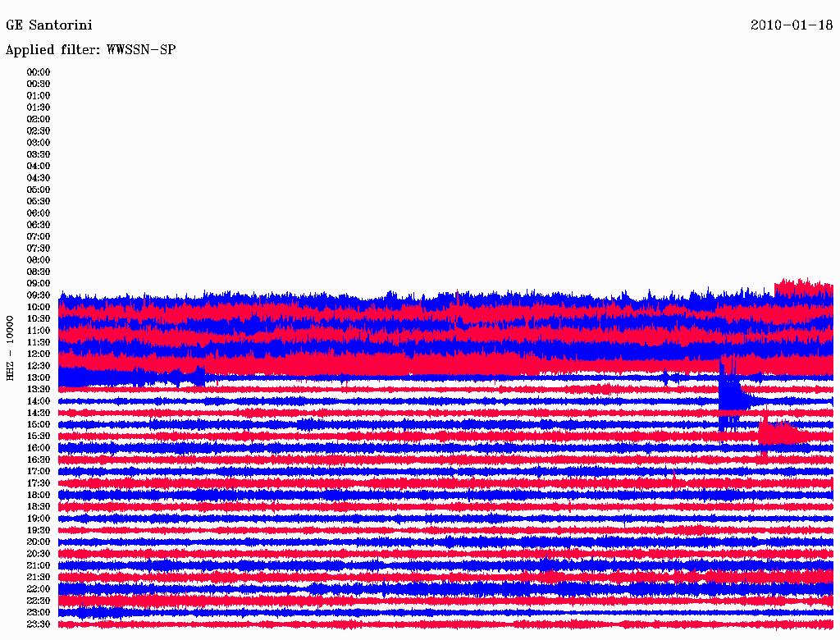This screenshot has height=640, width=840.
Task: Select the 21:00 time label
Action: [38, 566]
